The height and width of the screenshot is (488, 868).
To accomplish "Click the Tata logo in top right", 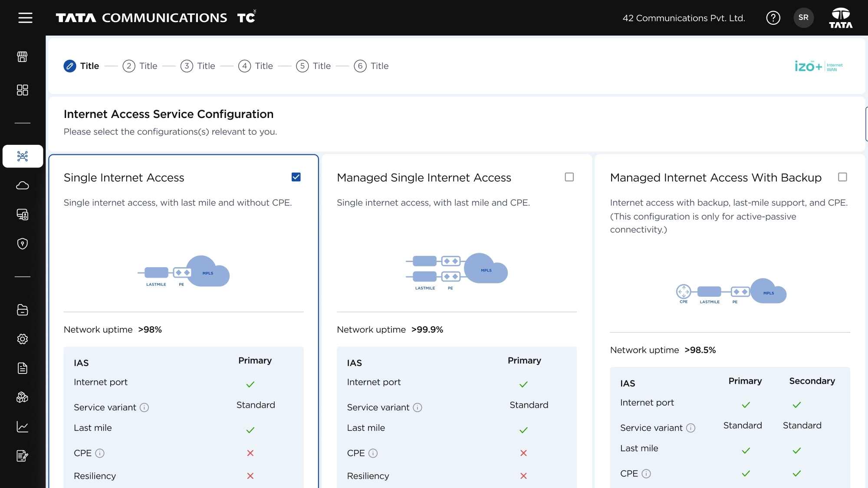I will (x=841, y=18).
